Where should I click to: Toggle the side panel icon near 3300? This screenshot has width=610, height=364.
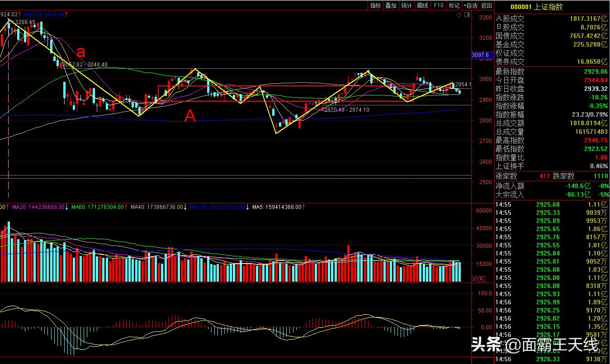(x=466, y=15)
